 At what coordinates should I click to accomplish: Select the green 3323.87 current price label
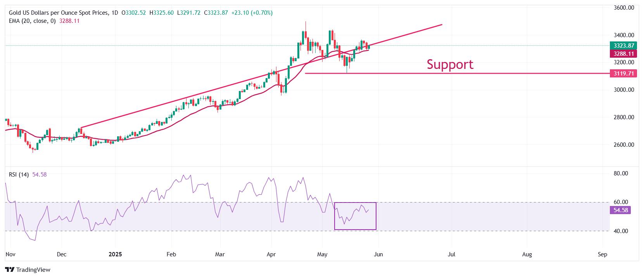(623, 46)
